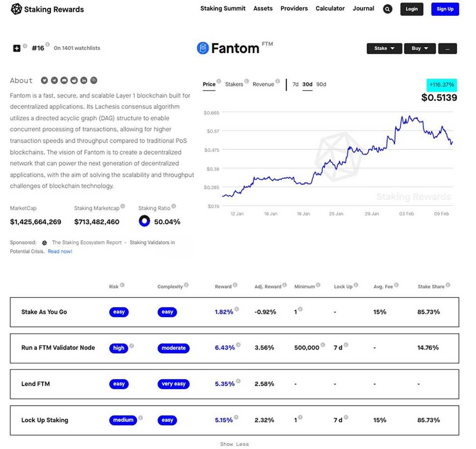Click info icon beside 500,000 minimum
The width and height of the screenshot is (476, 449).
pyautogui.click(x=323, y=345)
